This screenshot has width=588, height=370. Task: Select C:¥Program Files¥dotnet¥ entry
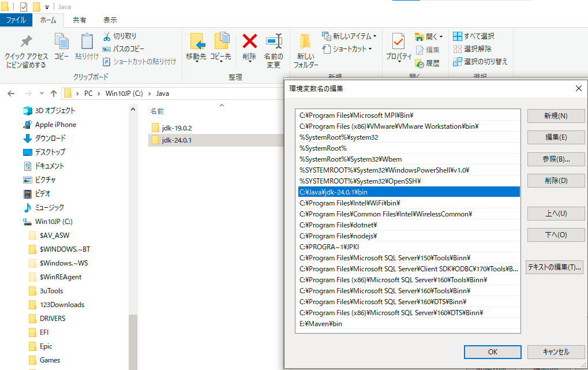point(409,225)
